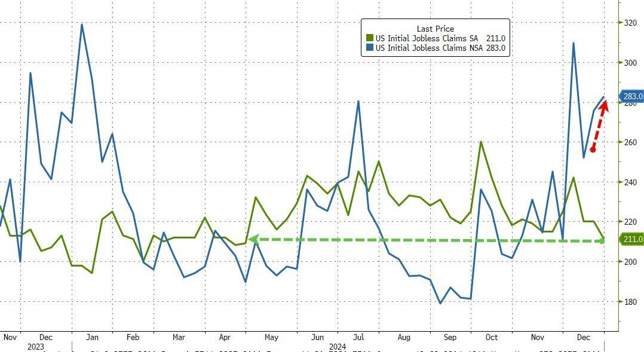Click the green line's October peak near 260
The width and height of the screenshot is (644, 352).
coord(481,142)
